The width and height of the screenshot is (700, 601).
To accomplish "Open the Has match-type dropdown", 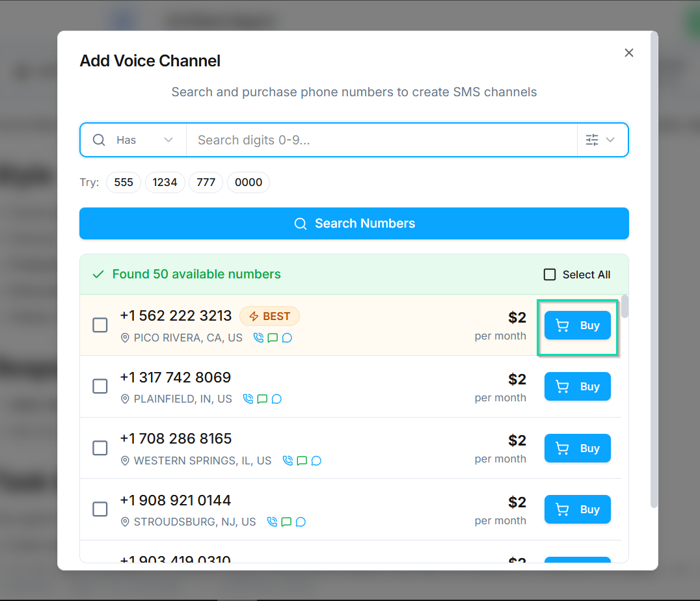I will 144,140.
